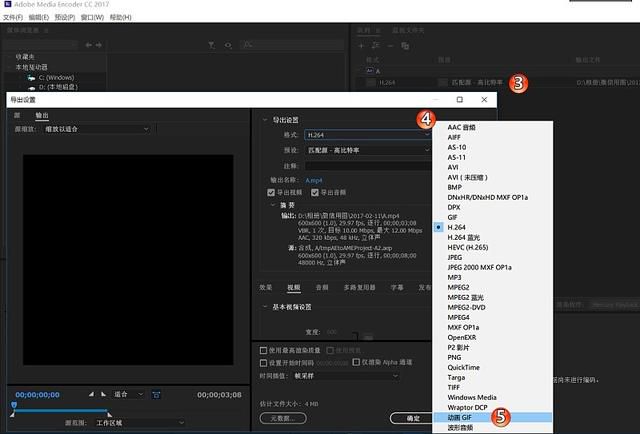The height and width of the screenshot is (434, 640).
Task: Click the 确定 button
Action: coord(412,418)
